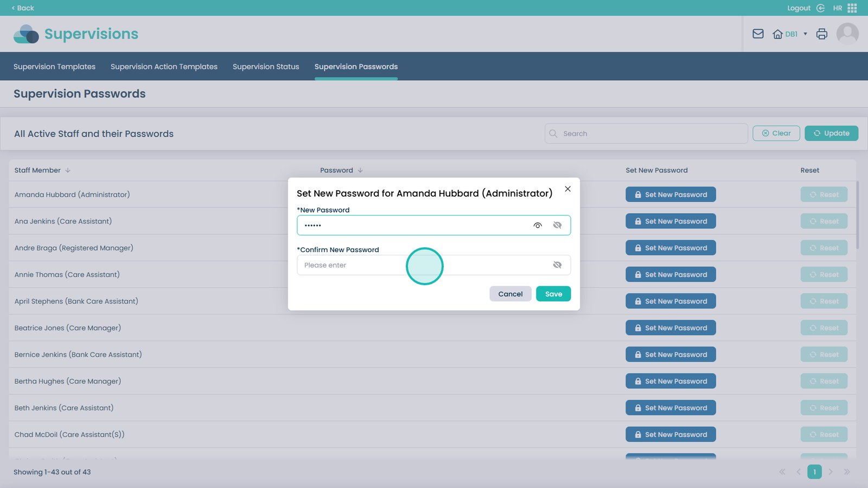Click the printer icon in header
This screenshot has width=868, height=488.
point(822,34)
